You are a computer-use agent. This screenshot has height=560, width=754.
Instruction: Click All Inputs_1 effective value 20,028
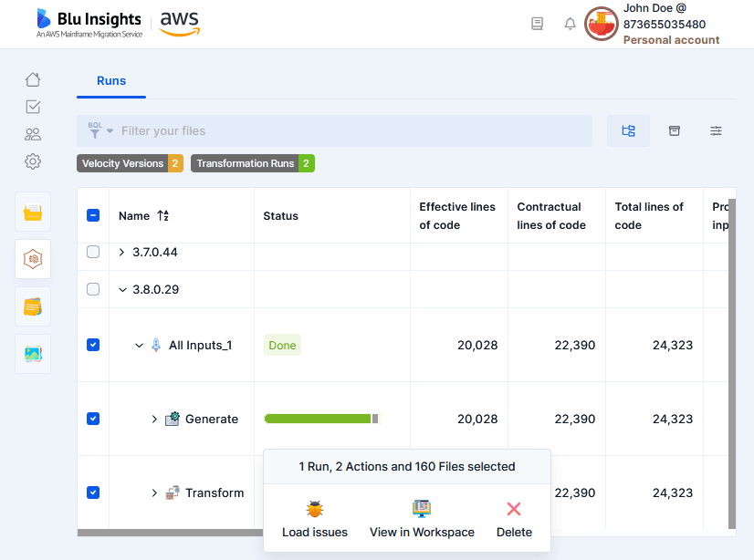(477, 346)
